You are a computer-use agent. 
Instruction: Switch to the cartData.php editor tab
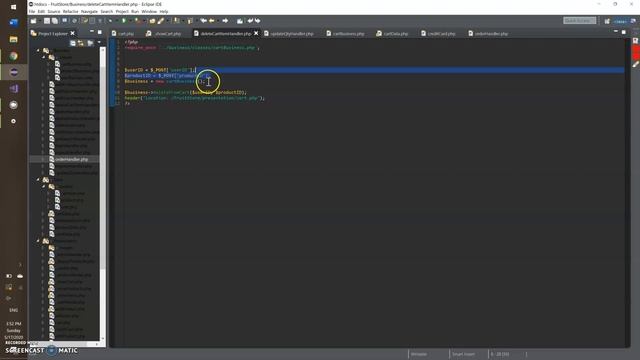393,33
